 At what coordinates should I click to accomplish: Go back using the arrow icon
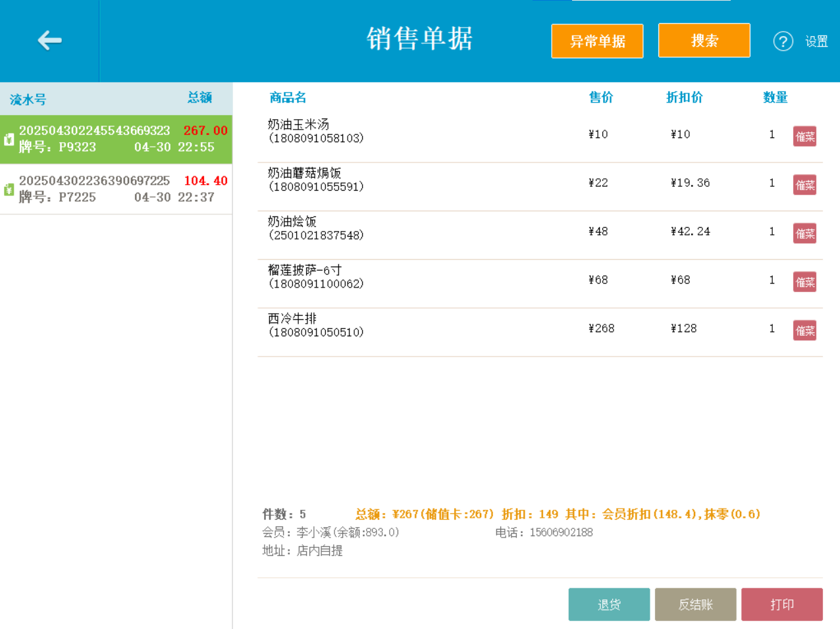pyautogui.click(x=49, y=40)
